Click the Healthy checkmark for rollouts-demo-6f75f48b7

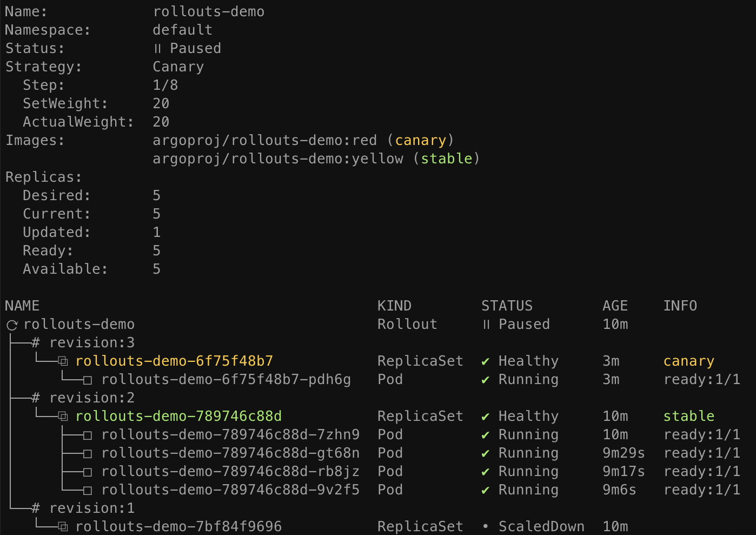[486, 361]
